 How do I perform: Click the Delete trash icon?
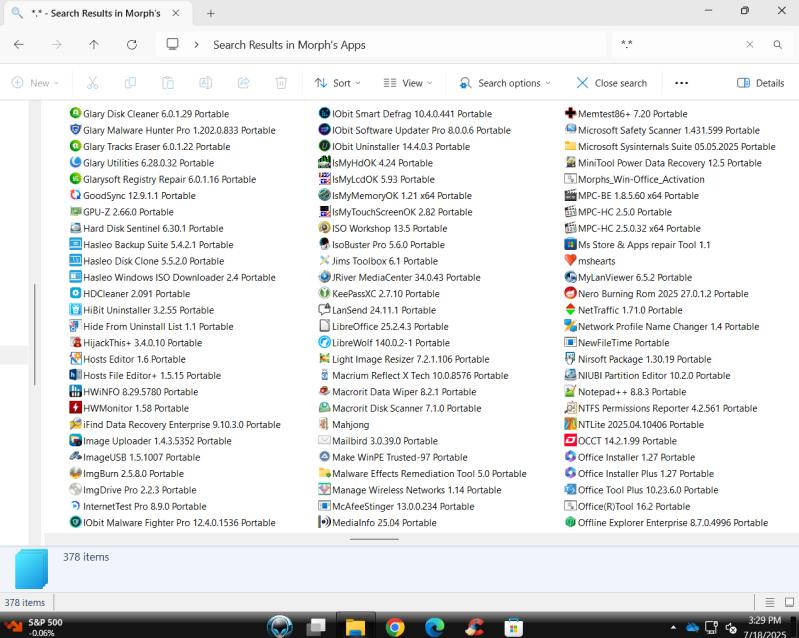click(281, 83)
